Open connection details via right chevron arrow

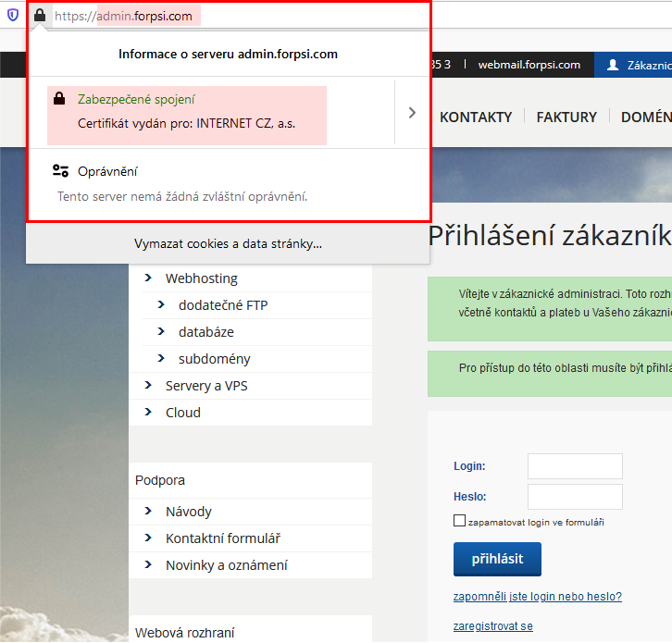[x=412, y=113]
